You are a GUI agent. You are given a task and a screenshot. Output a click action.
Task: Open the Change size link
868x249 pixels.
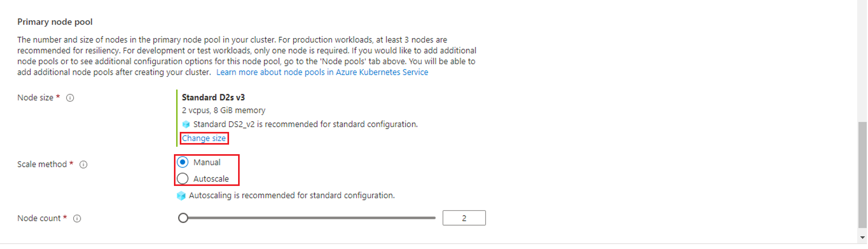(x=204, y=138)
